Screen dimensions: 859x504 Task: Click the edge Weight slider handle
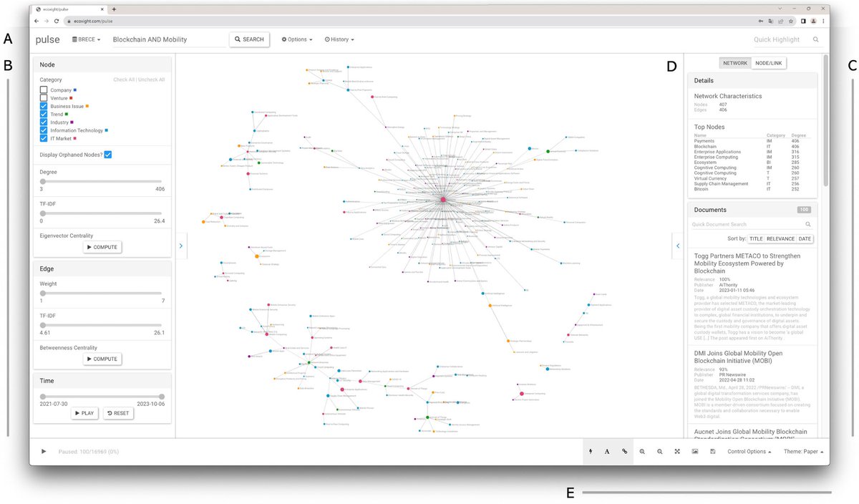point(43,294)
